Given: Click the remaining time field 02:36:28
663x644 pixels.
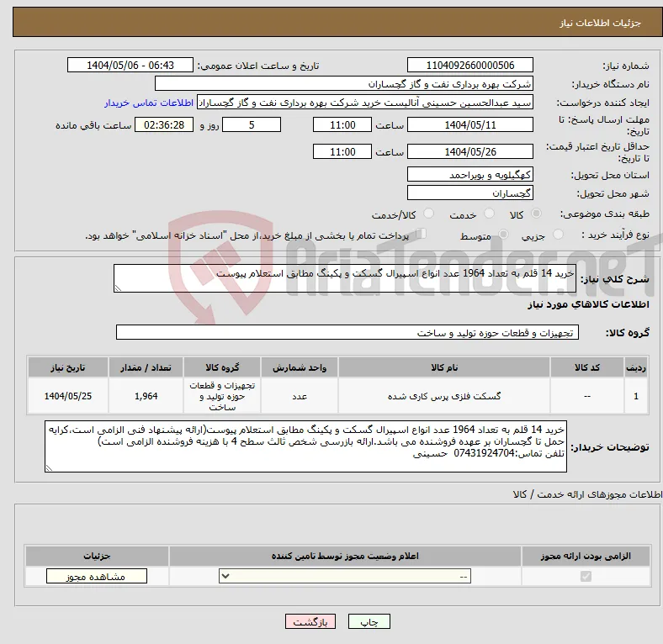Looking at the screenshot, I should (164, 124).
